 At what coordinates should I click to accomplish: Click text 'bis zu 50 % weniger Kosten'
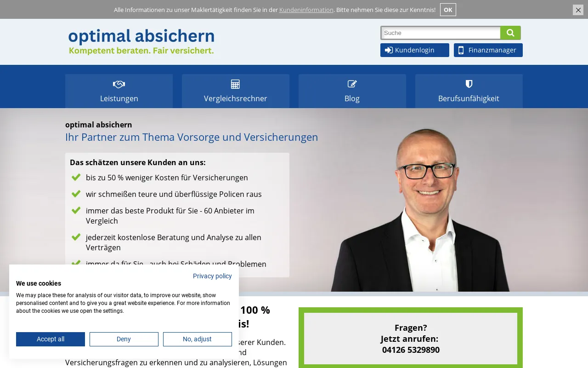[x=167, y=178]
